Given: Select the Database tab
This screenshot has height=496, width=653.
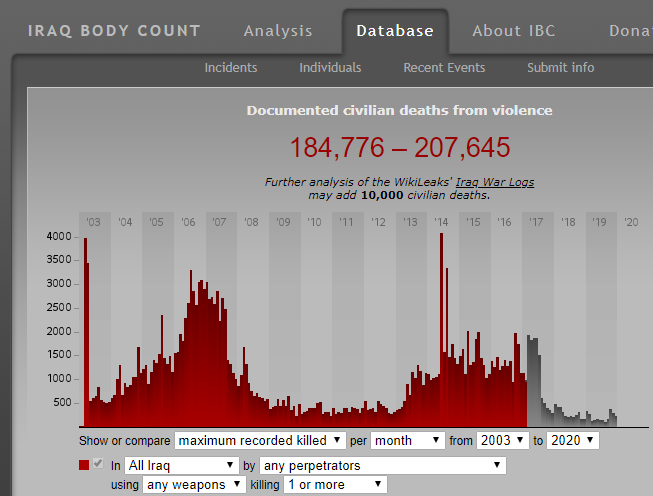Looking at the screenshot, I should [x=395, y=31].
